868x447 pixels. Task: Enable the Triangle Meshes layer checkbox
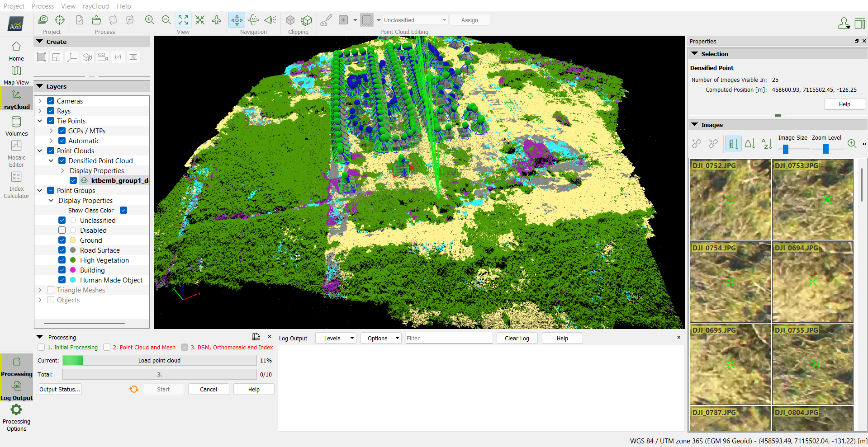pos(51,290)
